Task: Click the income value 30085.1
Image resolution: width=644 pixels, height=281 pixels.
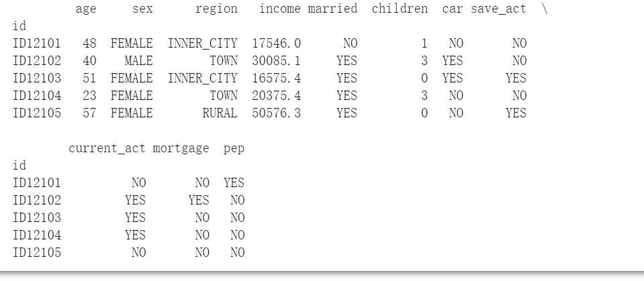Action: tap(277, 61)
